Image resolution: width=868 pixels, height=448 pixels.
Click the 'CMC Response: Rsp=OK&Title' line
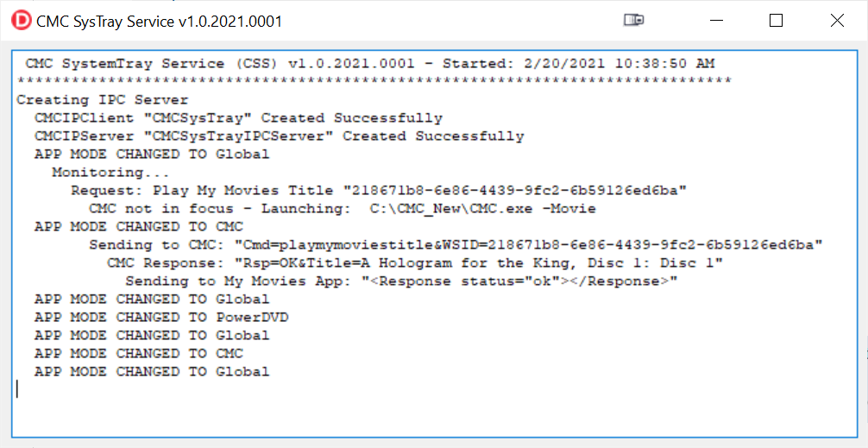415,263
